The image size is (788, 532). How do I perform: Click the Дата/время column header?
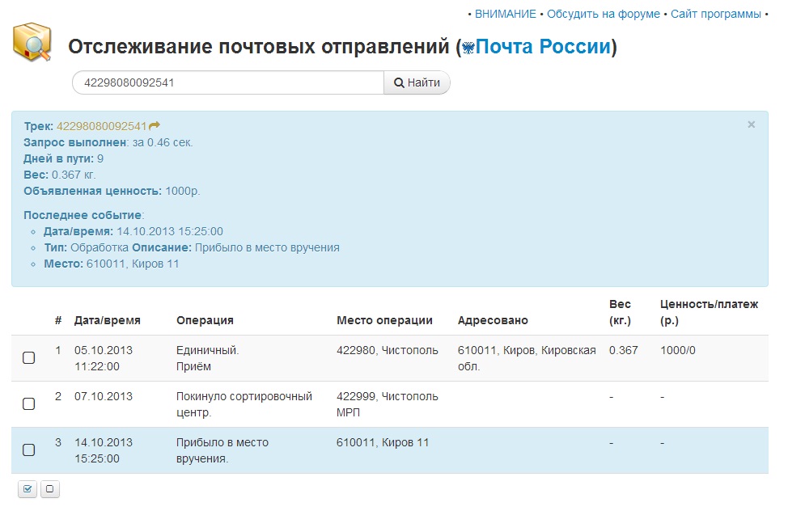(x=107, y=320)
